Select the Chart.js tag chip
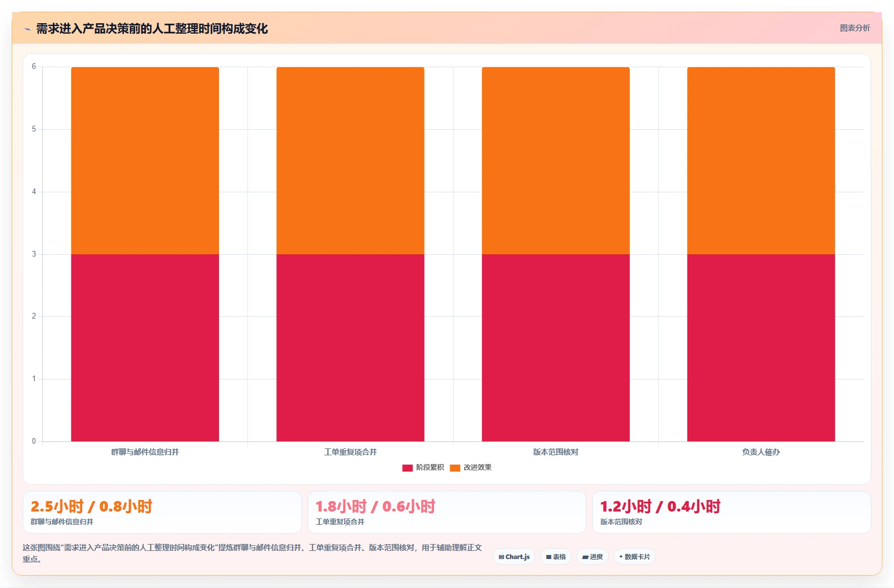 514,557
